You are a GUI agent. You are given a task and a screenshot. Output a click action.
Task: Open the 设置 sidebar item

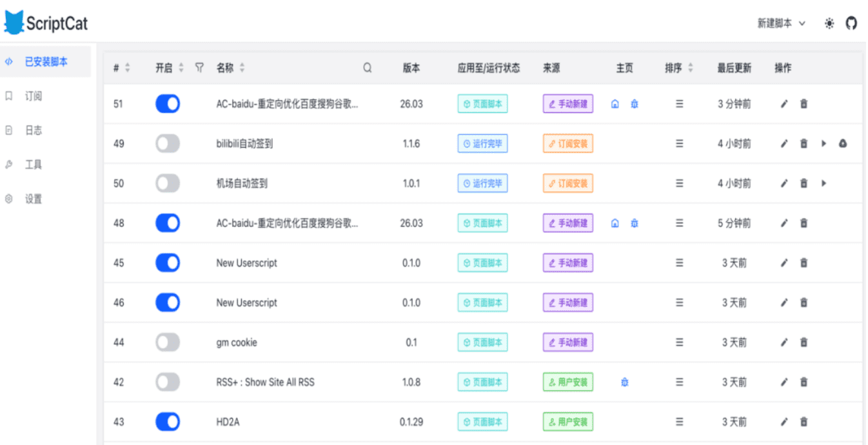[45, 199]
